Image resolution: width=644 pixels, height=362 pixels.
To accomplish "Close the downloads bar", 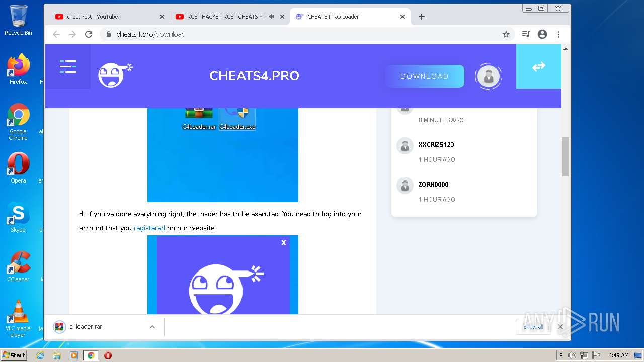I will click(x=560, y=327).
